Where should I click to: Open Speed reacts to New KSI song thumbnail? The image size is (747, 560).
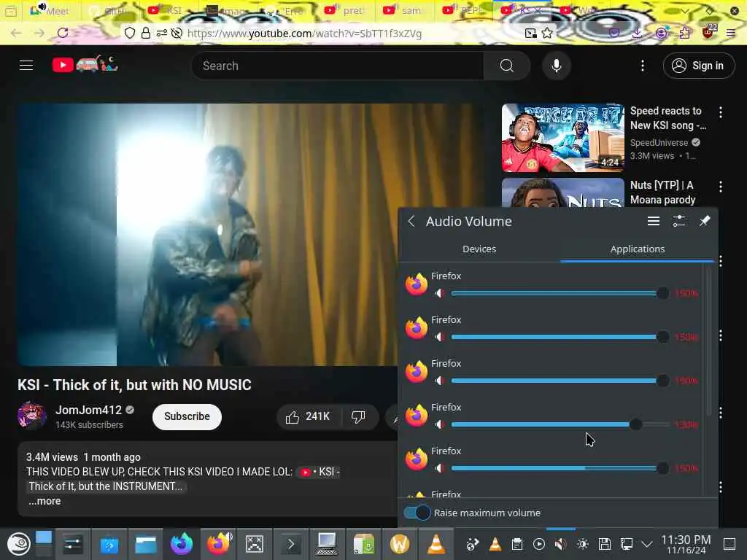pos(562,138)
